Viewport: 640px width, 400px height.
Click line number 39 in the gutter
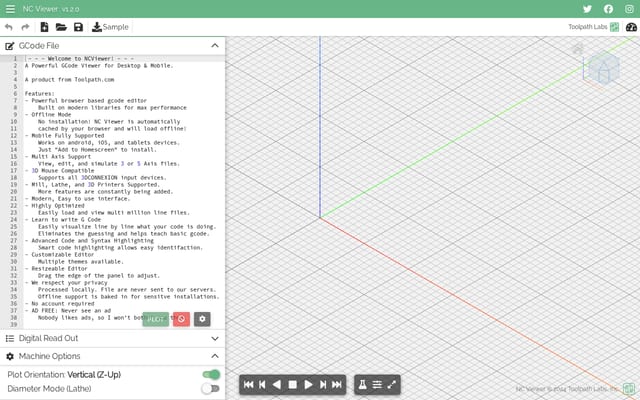click(x=14, y=324)
